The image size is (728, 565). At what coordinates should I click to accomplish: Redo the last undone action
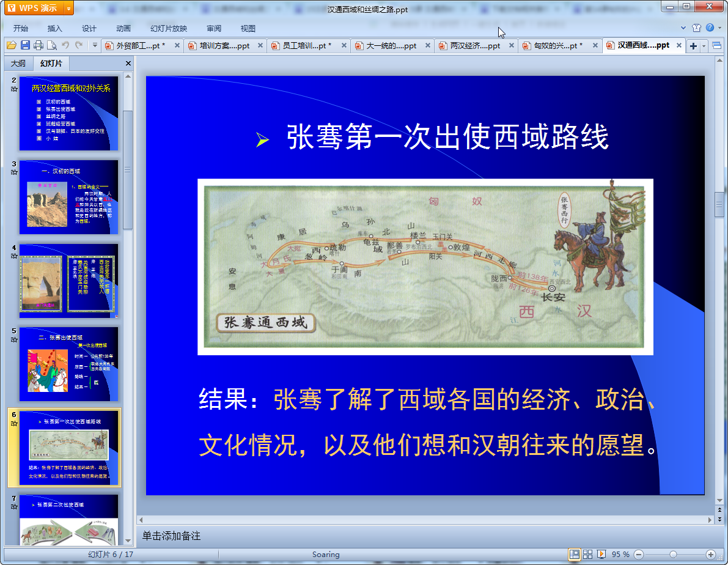[x=79, y=45]
